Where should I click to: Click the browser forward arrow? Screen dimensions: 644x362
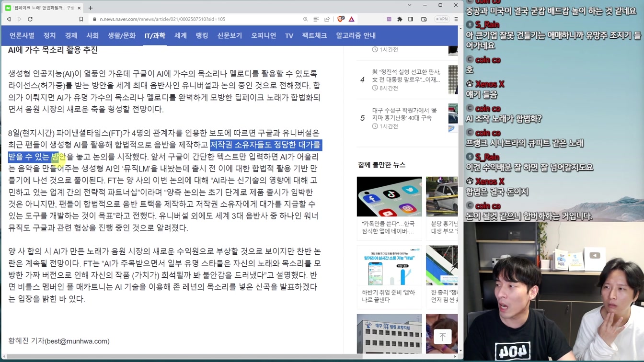coord(19,19)
